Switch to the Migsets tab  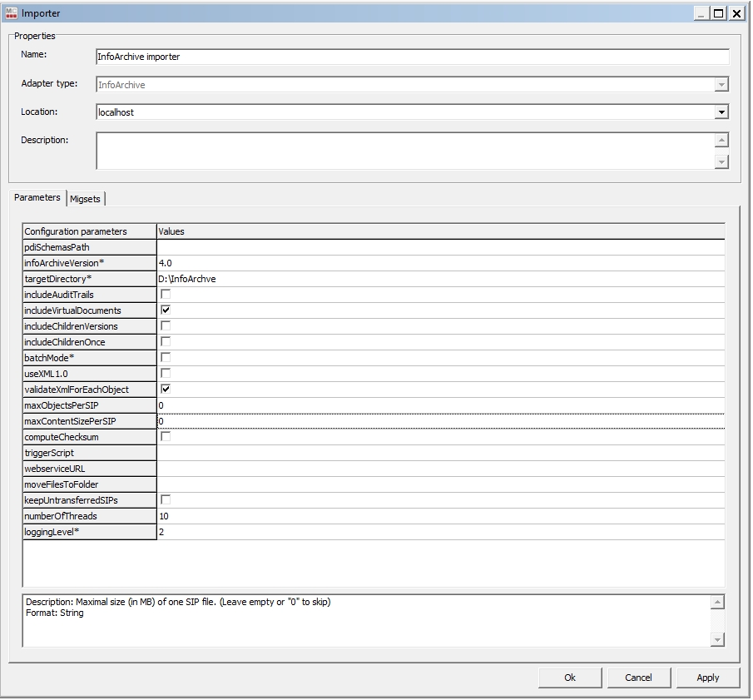click(86, 199)
